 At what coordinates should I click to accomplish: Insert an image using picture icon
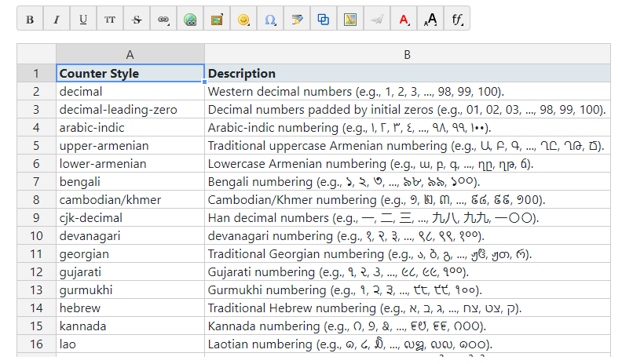[217, 20]
